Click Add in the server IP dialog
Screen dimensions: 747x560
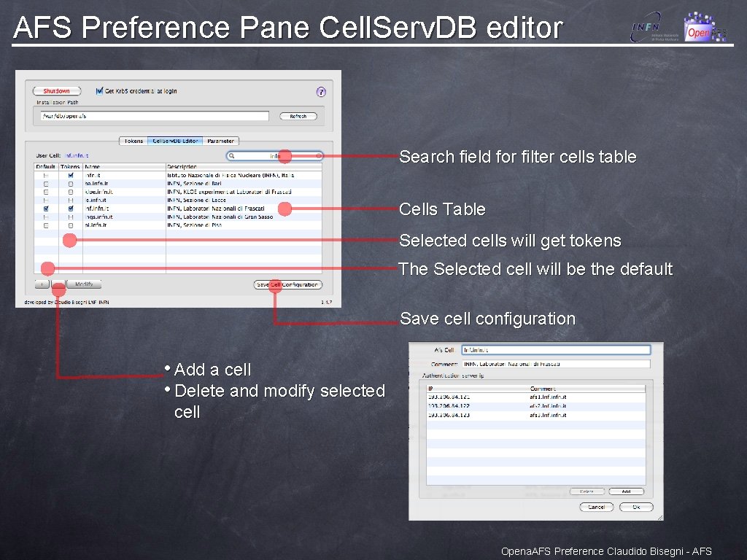(x=626, y=491)
